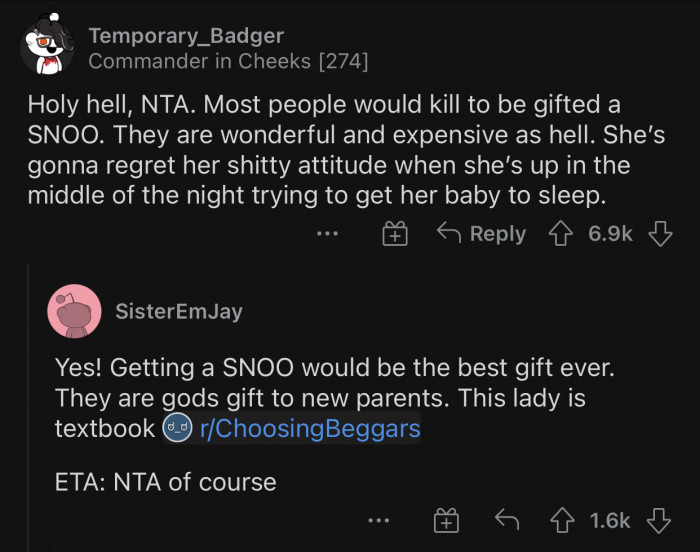Image resolution: width=700 pixels, height=552 pixels.
Task: Click SisterEmJay's pink avatar
Action: [74, 312]
